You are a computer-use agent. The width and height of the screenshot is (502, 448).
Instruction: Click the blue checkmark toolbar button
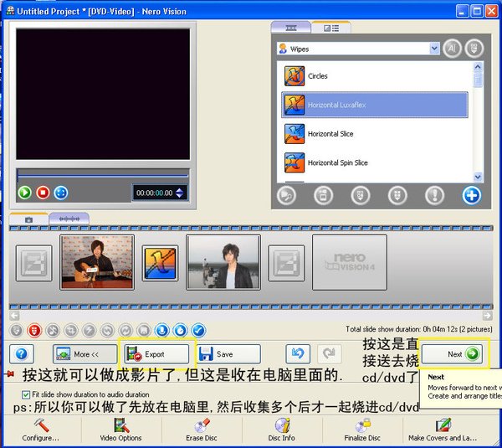198,331
